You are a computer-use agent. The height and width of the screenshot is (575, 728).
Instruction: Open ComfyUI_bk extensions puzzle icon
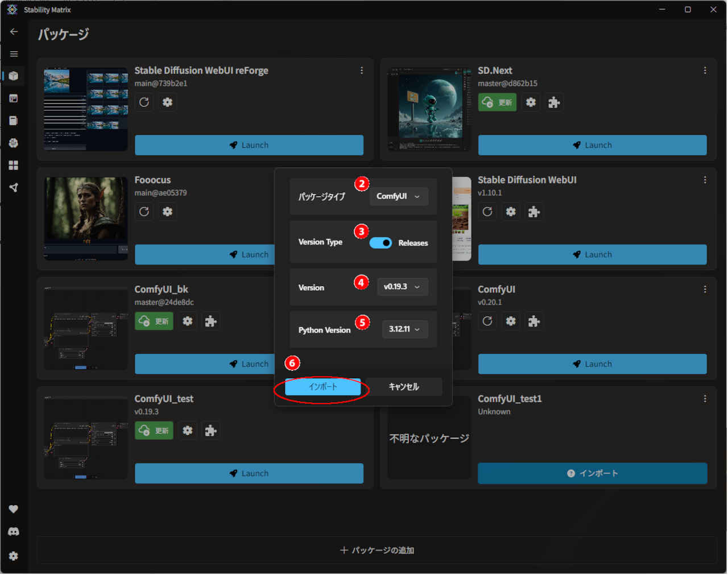[210, 321]
